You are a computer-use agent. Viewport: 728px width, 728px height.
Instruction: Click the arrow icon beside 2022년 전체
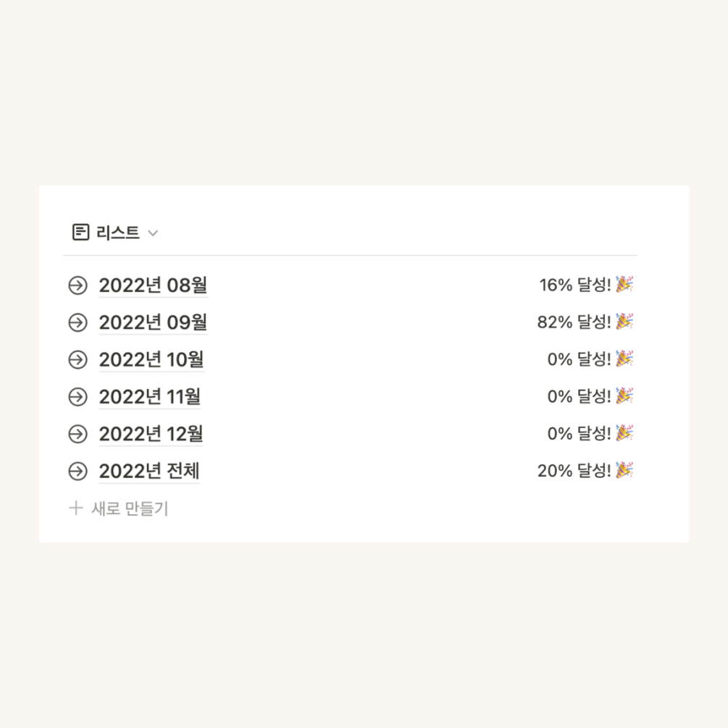pyautogui.click(x=78, y=472)
